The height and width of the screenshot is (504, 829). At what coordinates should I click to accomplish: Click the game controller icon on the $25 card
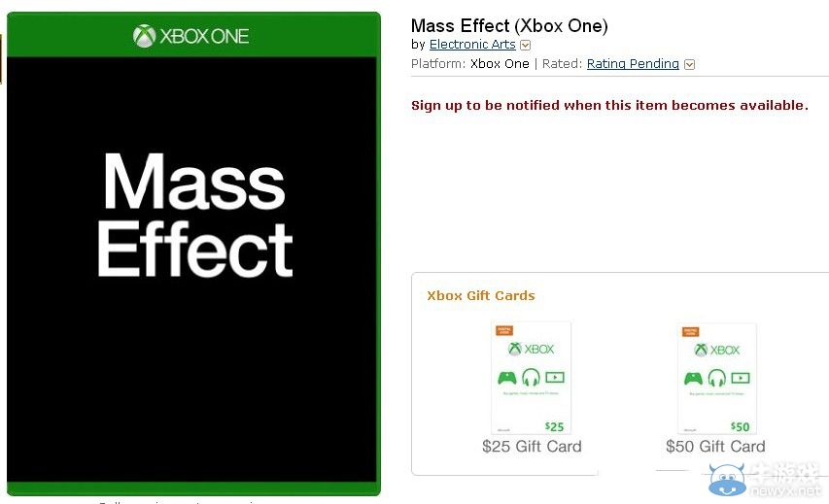(x=507, y=378)
